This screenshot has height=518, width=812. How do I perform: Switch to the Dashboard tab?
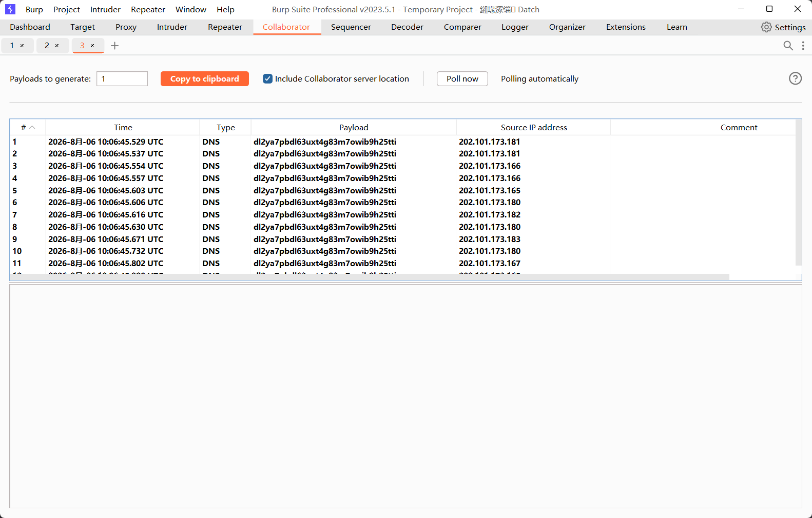[x=30, y=27]
